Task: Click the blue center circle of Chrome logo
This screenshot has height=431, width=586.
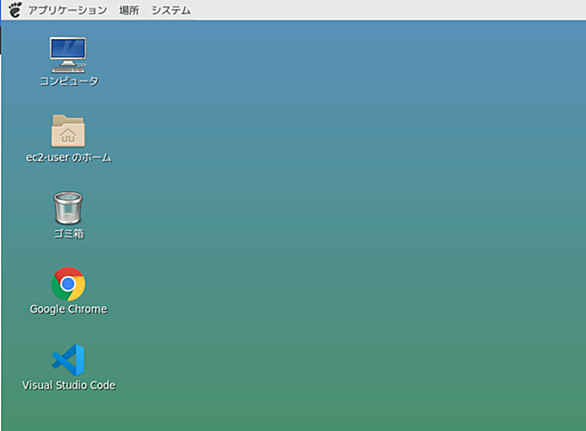Action: coord(68,284)
